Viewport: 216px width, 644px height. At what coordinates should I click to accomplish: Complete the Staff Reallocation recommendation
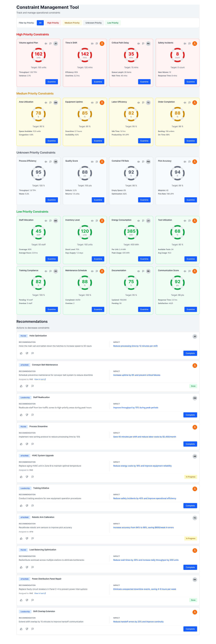(190, 415)
